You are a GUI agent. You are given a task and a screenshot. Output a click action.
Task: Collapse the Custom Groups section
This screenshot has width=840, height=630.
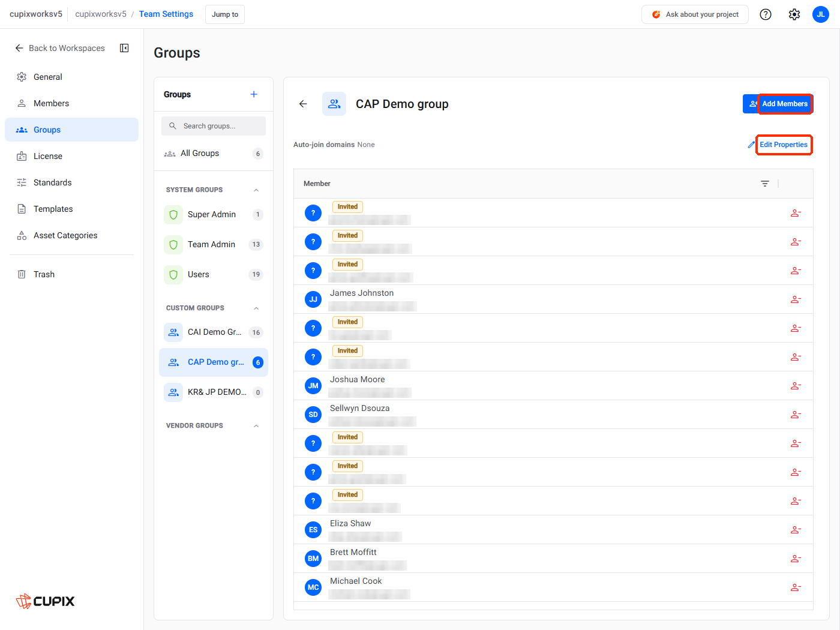tap(256, 308)
